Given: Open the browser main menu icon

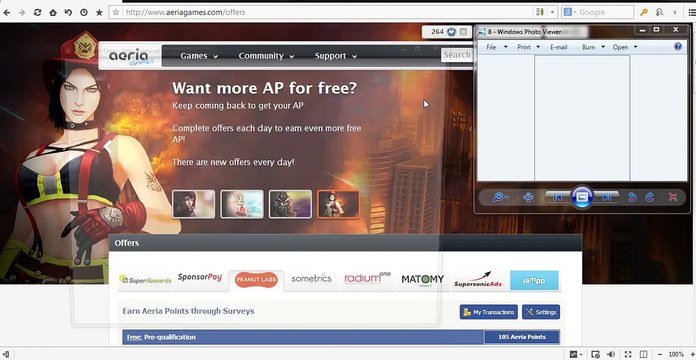Looking at the screenshot, I should click(691, 12).
